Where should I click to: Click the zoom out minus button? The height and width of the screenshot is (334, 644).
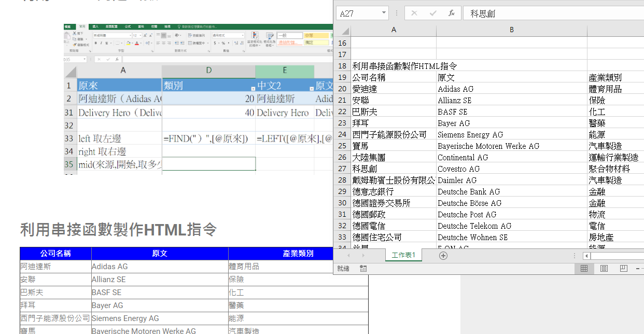[x=638, y=269]
